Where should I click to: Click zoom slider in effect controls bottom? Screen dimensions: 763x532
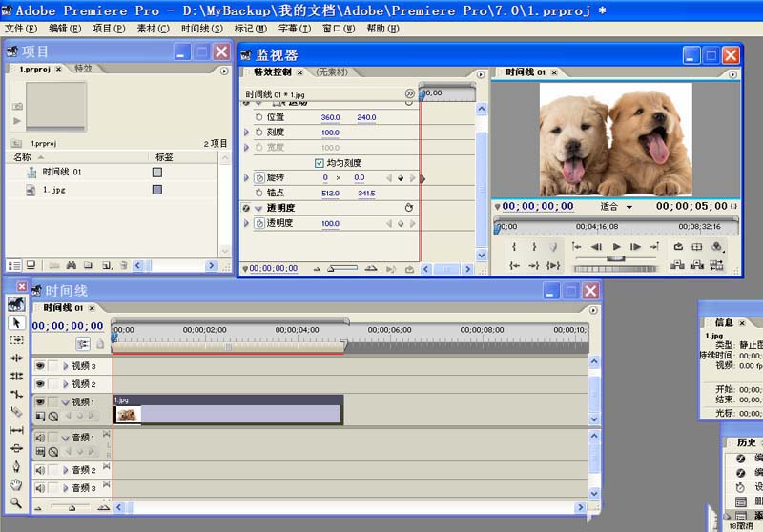pyautogui.click(x=343, y=269)
